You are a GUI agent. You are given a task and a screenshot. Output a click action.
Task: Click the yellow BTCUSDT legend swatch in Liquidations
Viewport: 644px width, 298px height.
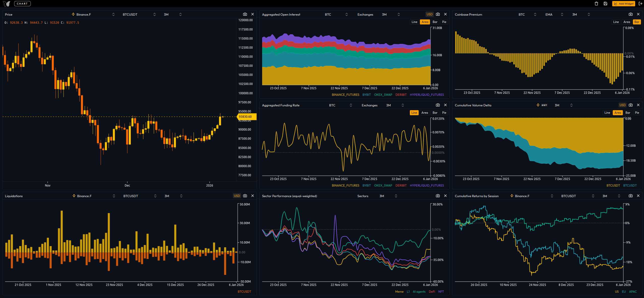tap(244, 291)
